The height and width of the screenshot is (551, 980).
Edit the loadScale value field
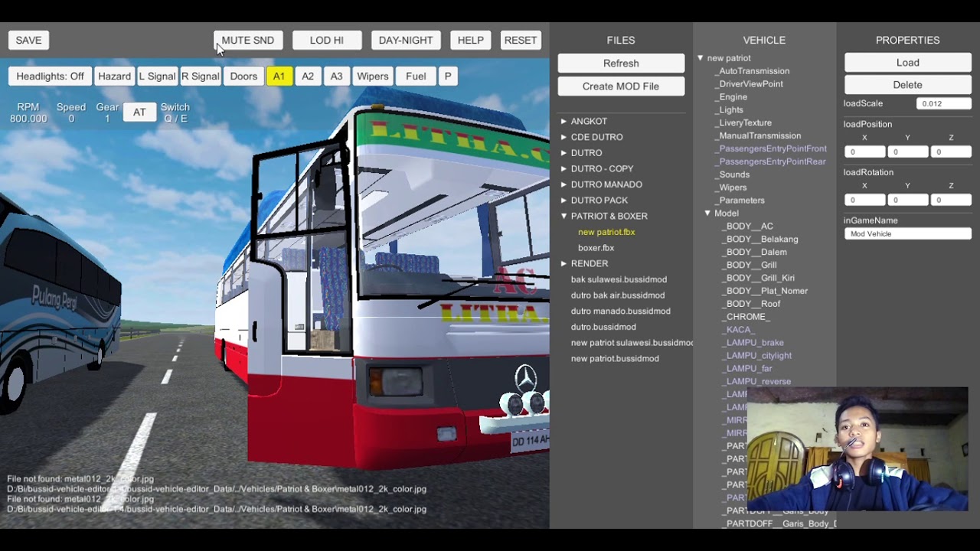pyautogui.click(x=944, y=103)
